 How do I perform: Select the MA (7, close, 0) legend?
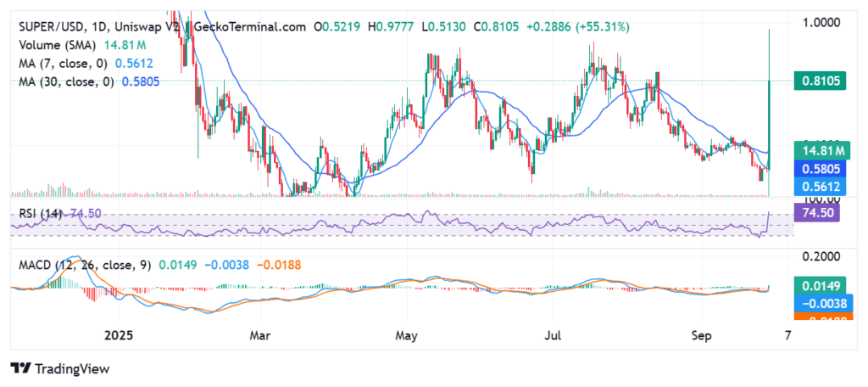[63, 64]
